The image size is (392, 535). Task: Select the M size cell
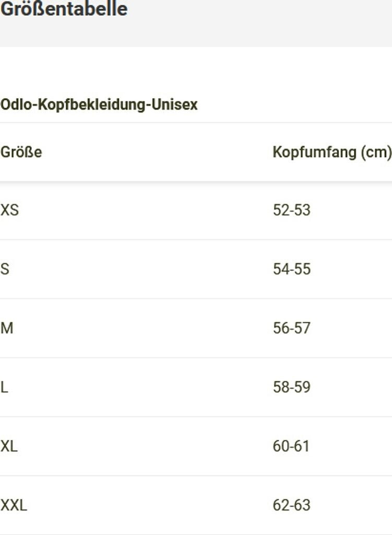7,328
